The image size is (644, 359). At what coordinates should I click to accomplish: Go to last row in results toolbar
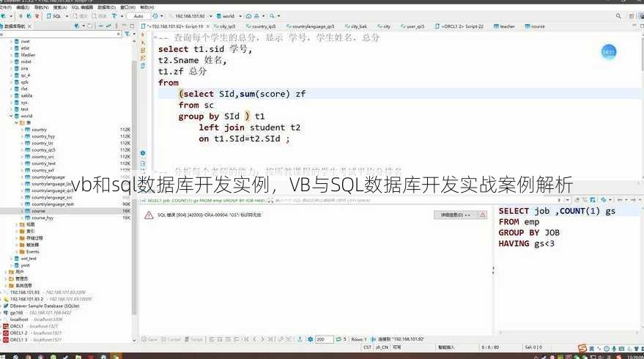pos(270,339)
